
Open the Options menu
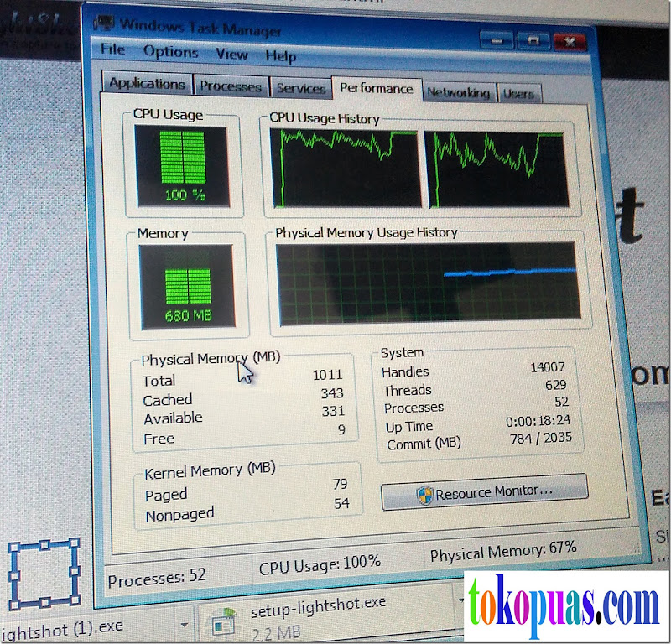(170, 52)
